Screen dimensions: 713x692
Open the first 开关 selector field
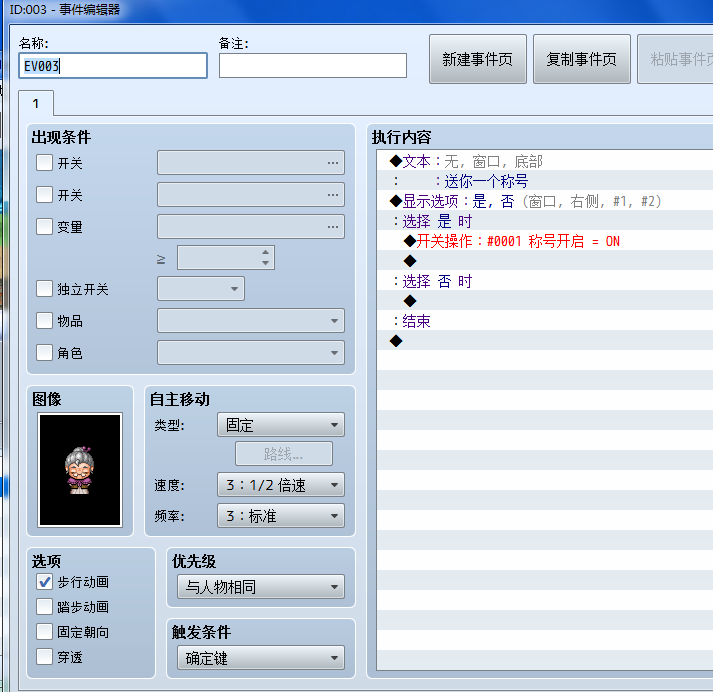point(251,163)
